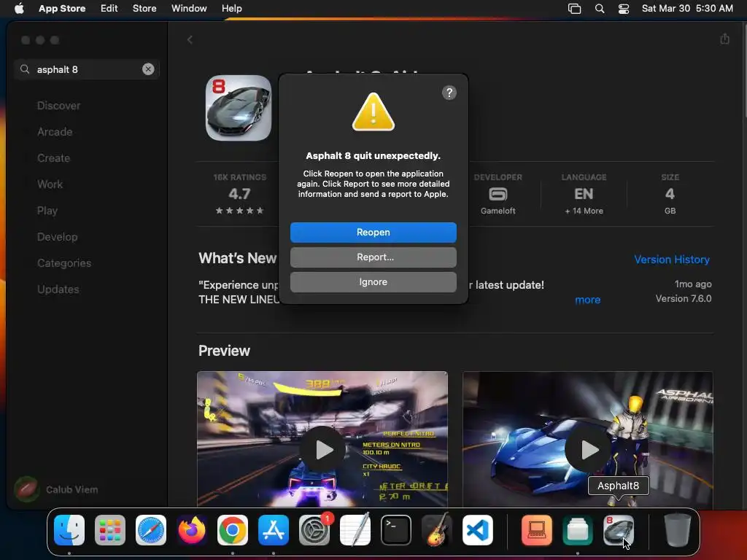The image size is (747, 560).
Task: Open Terminal from the Dock
Action: coord(396,530)
